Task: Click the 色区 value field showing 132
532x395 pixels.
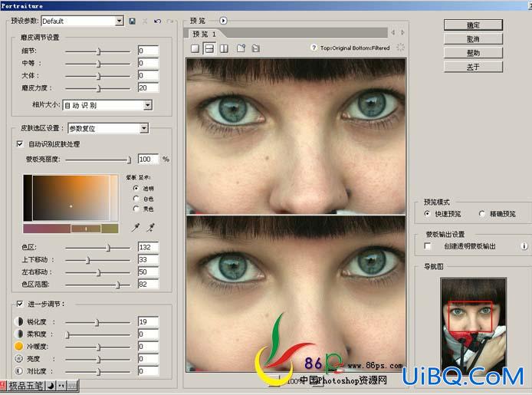Action: [x=148, y=247]
